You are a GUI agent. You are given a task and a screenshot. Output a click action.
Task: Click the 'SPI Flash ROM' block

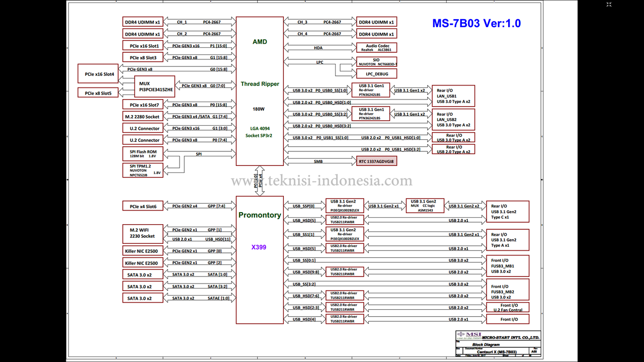(143, 154)
